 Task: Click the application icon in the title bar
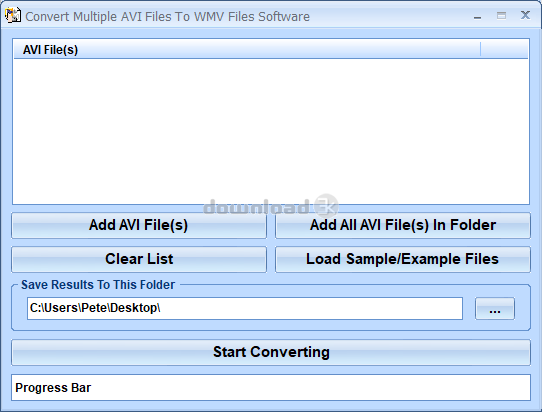click(x=13, y=16)
